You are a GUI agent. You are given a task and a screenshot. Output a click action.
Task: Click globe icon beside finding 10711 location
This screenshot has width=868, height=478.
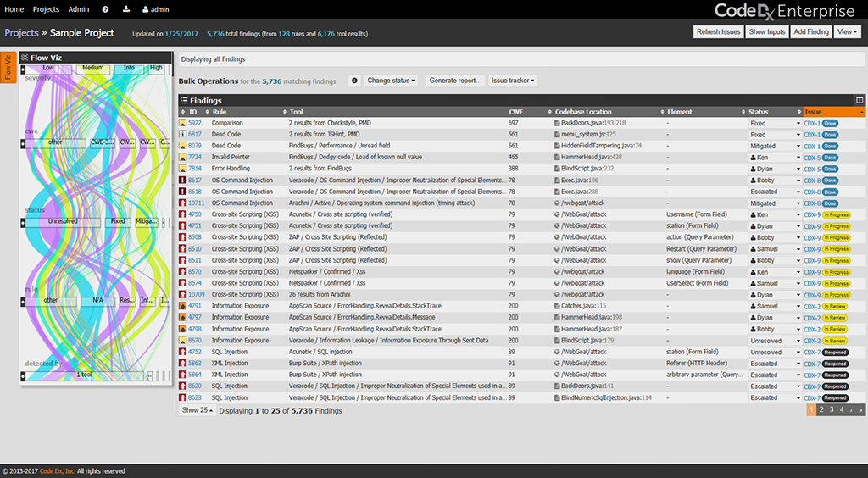(x=557, y=203)
